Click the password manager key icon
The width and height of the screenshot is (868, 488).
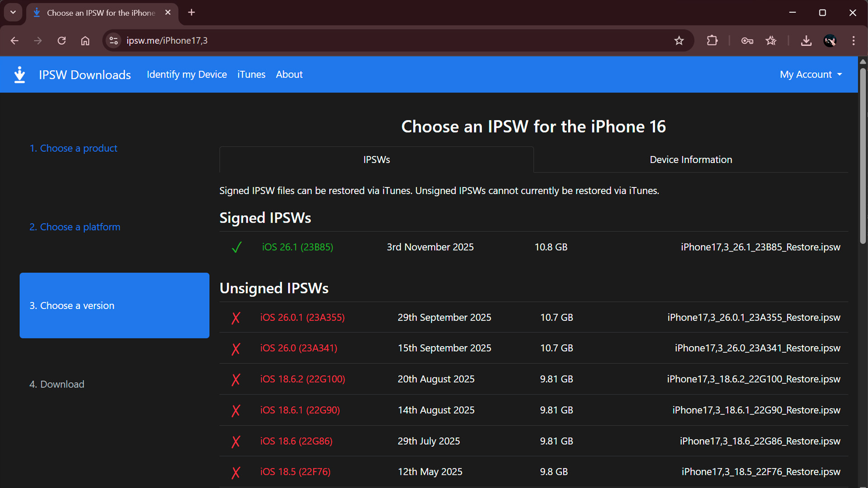[x=747, y=41]
